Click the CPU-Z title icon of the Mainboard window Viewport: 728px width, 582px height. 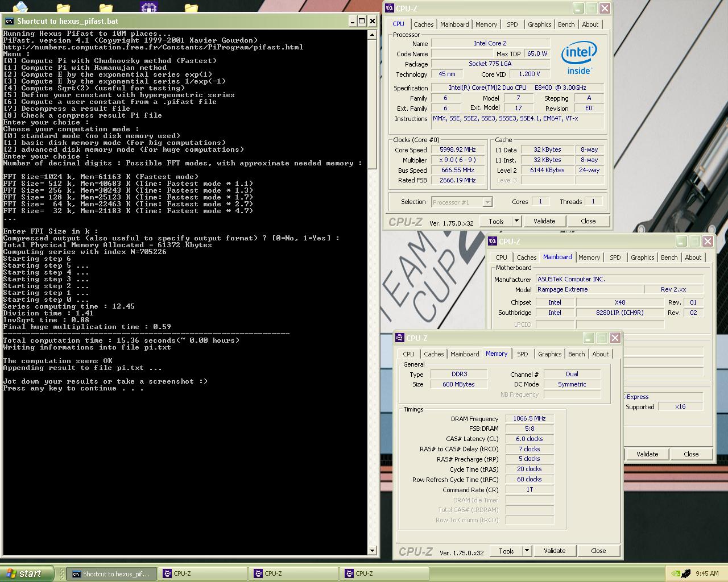click(493, 242)
